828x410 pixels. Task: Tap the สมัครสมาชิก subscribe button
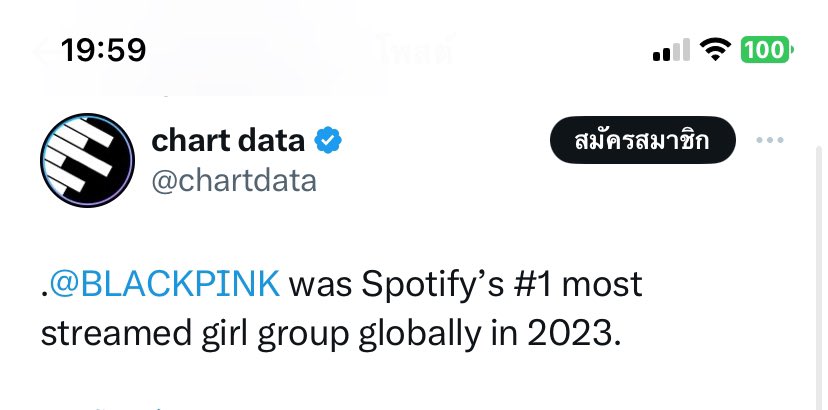[x=643, y=140]
